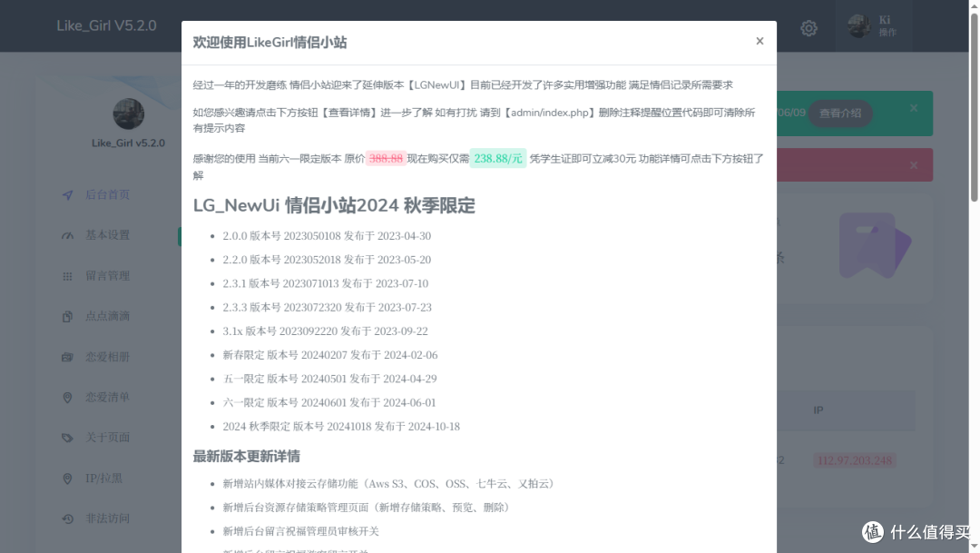Click the 六一限定 version entry
Image resolution: width=980 pixels, height=553 pixels.
click(329, 402)
